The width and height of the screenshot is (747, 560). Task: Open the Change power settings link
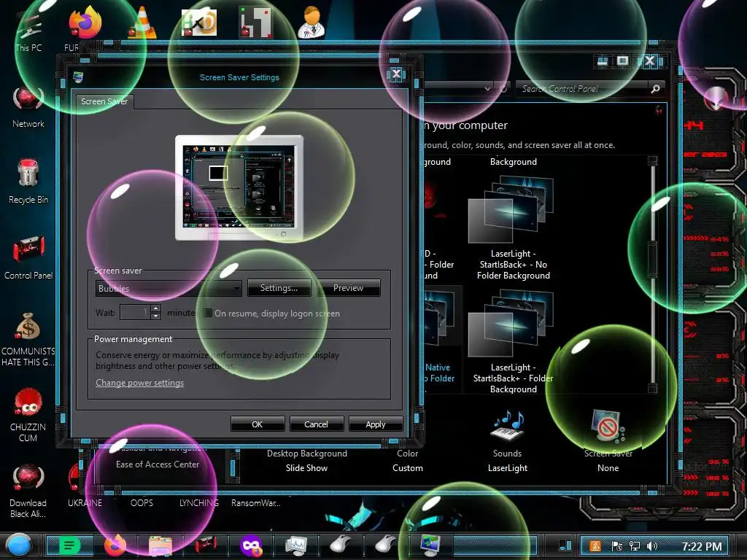pyautogui.click(x=139, y=382)
